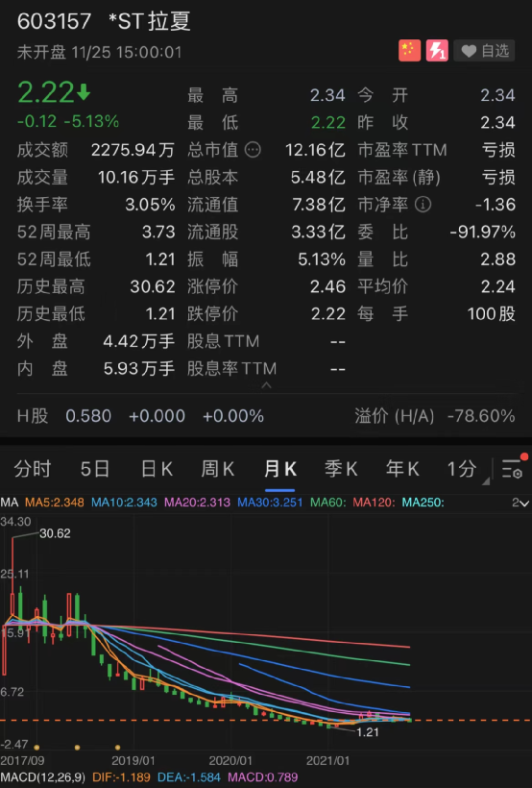Tap the 市净率 info icon

[x=423, y=205]
